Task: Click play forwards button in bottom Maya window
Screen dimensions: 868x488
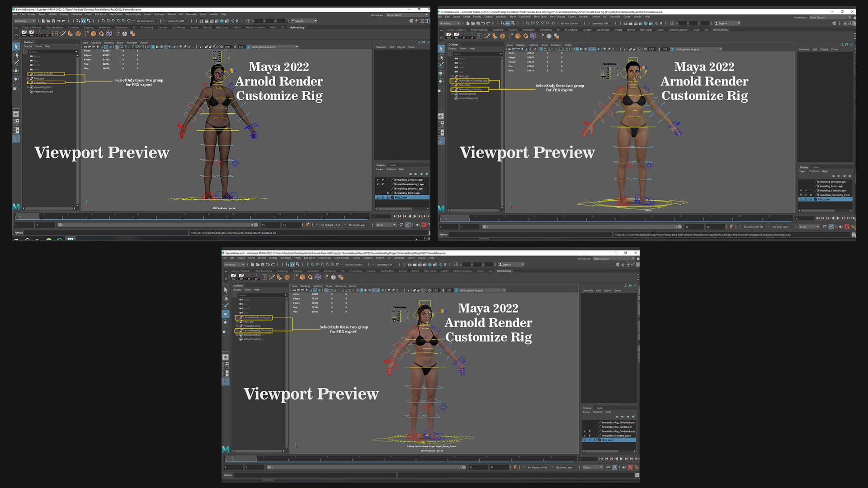Action: point(622,459)
